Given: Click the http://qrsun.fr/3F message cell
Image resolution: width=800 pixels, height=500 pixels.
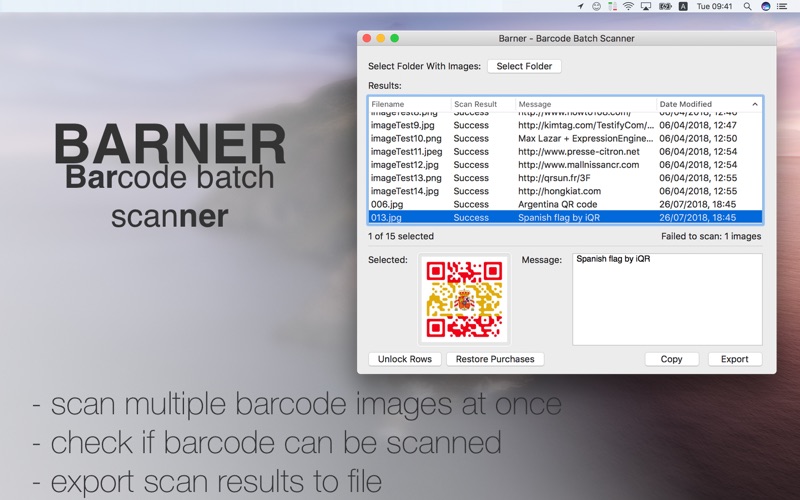Looking at the screenshot, I should (554, 178).
